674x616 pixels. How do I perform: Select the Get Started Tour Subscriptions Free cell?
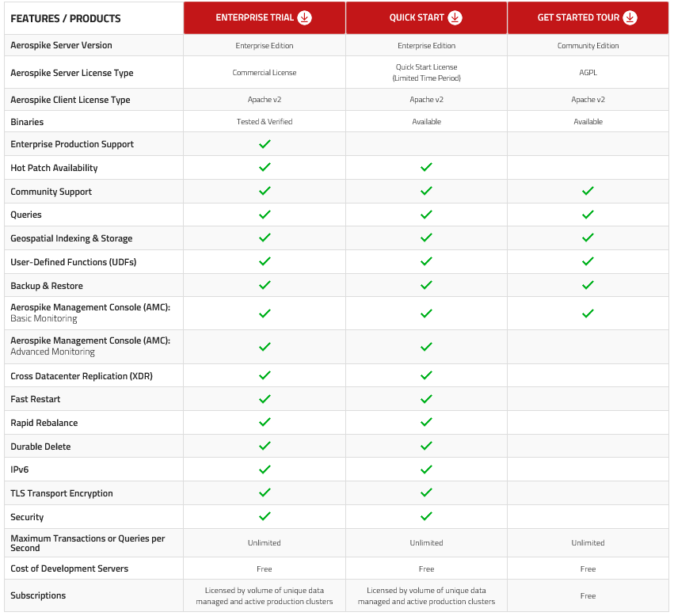point(588,595)
